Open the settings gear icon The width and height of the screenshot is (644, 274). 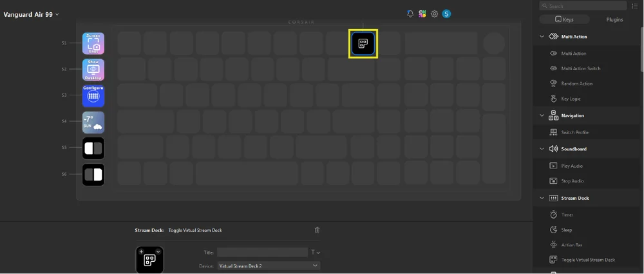pyautogui.click(x=435, y=14)
